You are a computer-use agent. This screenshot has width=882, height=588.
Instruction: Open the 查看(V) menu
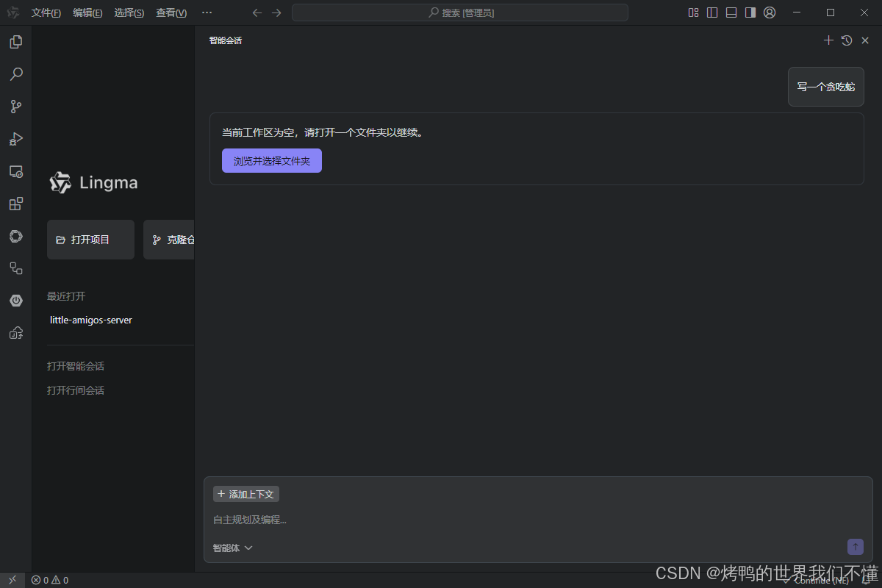pyautogui.click(x=171, y=12)
